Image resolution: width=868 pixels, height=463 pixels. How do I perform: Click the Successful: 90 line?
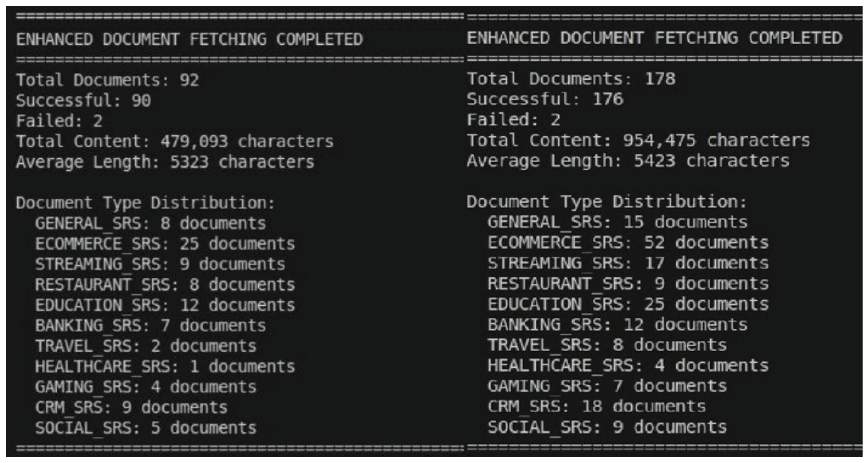[84, 100]
